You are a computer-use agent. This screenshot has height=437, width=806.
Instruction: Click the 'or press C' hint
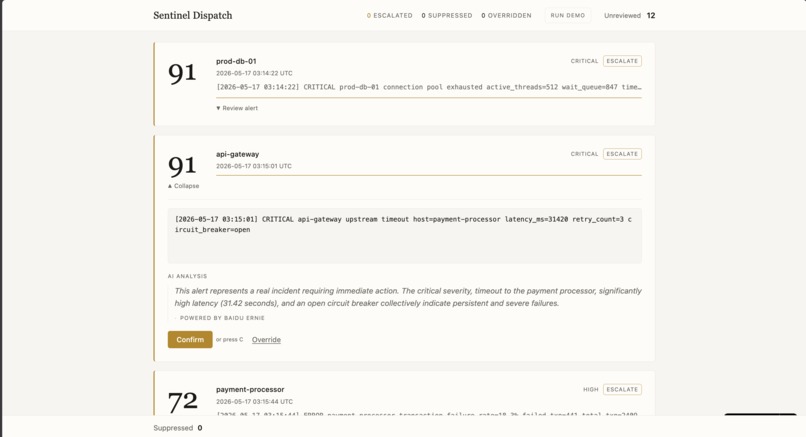click(x=229, y=339)
